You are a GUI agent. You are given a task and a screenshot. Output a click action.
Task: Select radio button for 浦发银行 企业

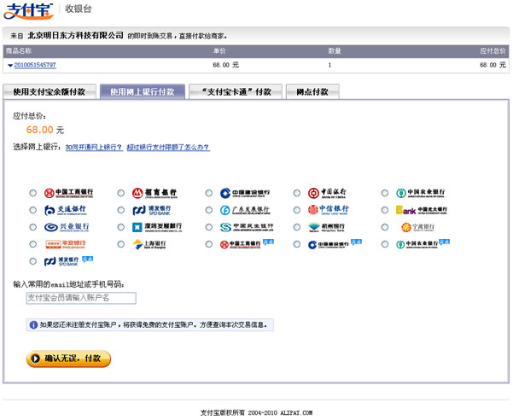click(32, 261)
